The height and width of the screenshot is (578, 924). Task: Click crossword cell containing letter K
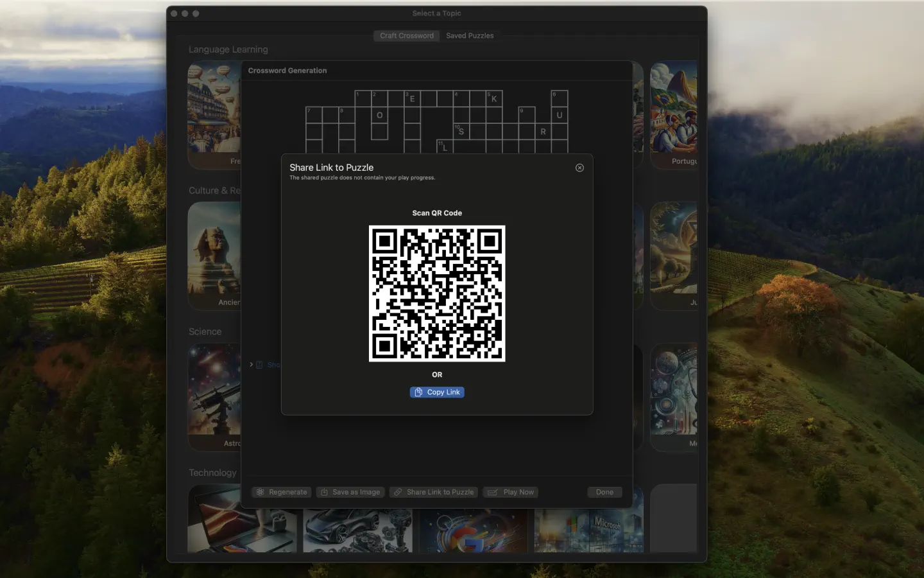click(494, 98)
